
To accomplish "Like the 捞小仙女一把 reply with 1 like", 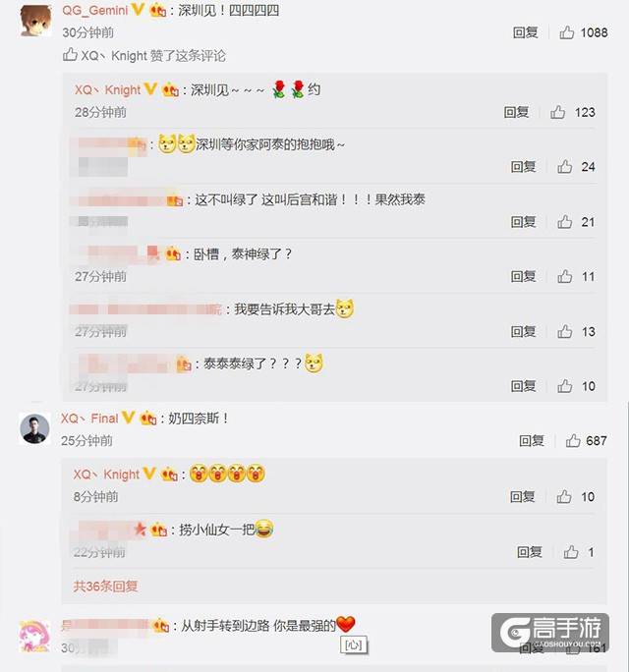I will point(570,552).
